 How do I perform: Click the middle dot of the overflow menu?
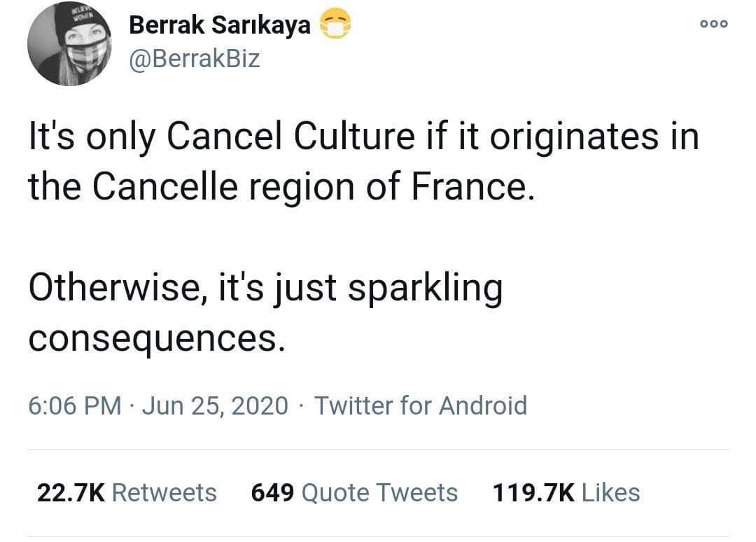[x=713, y=23]
